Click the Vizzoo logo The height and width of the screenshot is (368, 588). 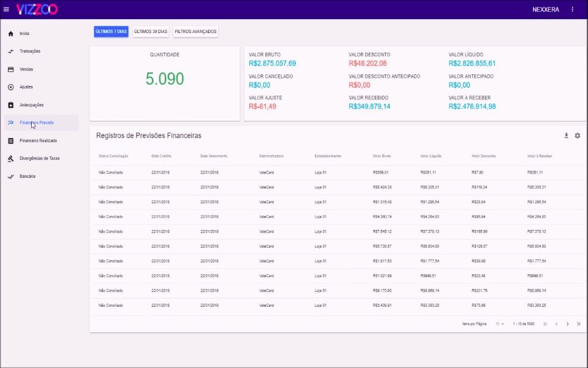[x=37, y=9]
